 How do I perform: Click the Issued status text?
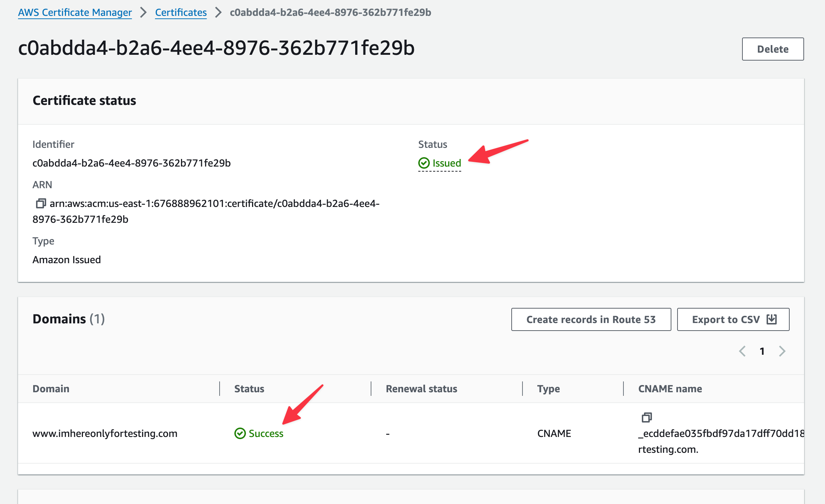(x=447, y=163)
